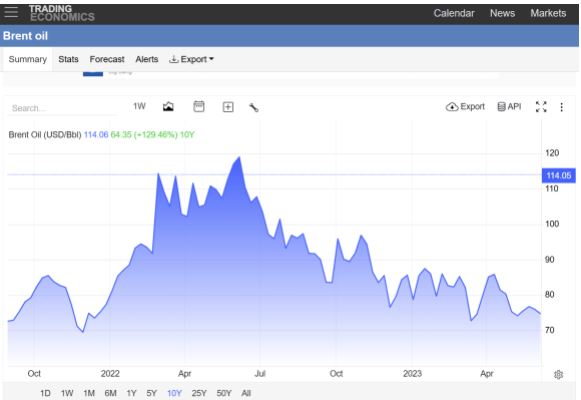Viewport: 581px width, 400px height.
Task: Show All historical data
Action: pos(246,393)
